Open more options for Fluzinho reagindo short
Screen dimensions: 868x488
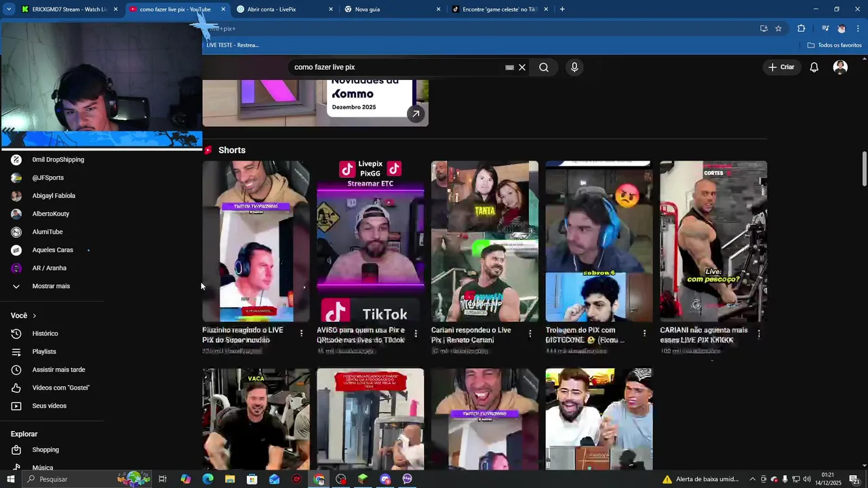pyautogui.click(x=301, y=333)
